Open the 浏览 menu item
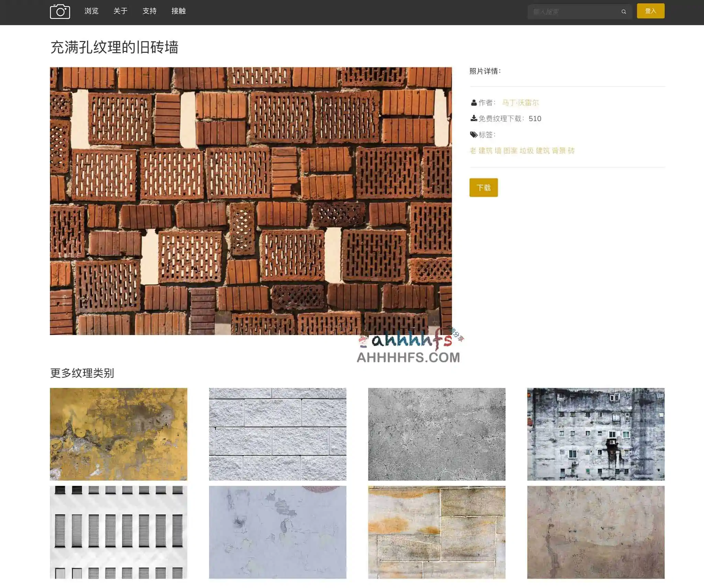704x588 pixels. (91, 11)
